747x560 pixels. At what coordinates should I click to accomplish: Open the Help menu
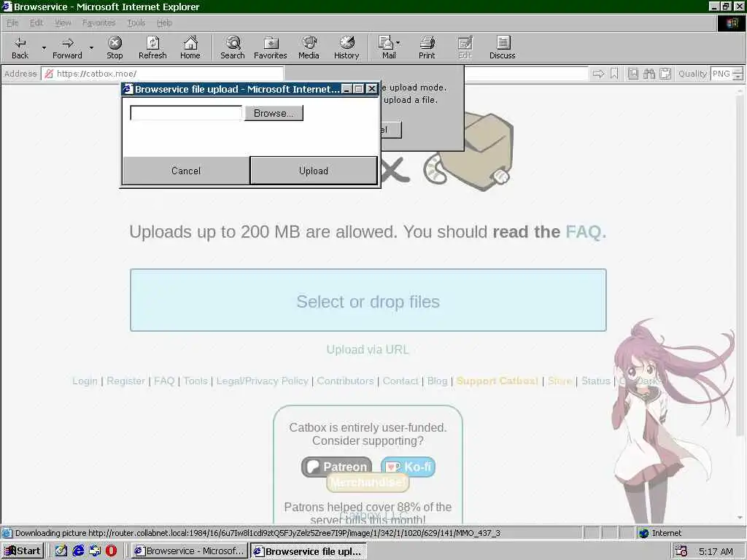[164, 23]
